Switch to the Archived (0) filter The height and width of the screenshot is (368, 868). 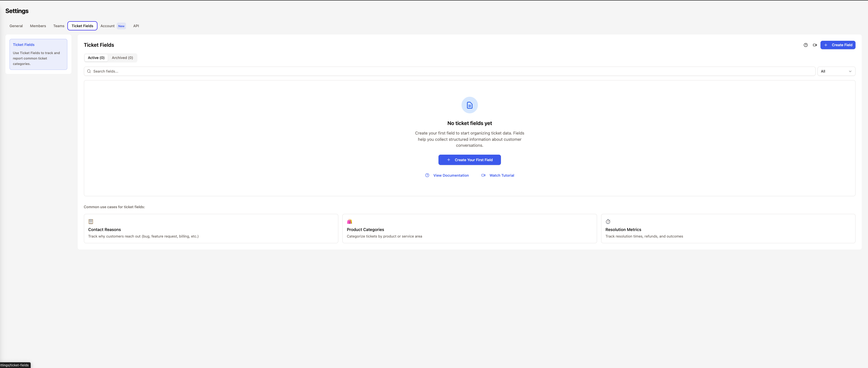tap(122, 58)
